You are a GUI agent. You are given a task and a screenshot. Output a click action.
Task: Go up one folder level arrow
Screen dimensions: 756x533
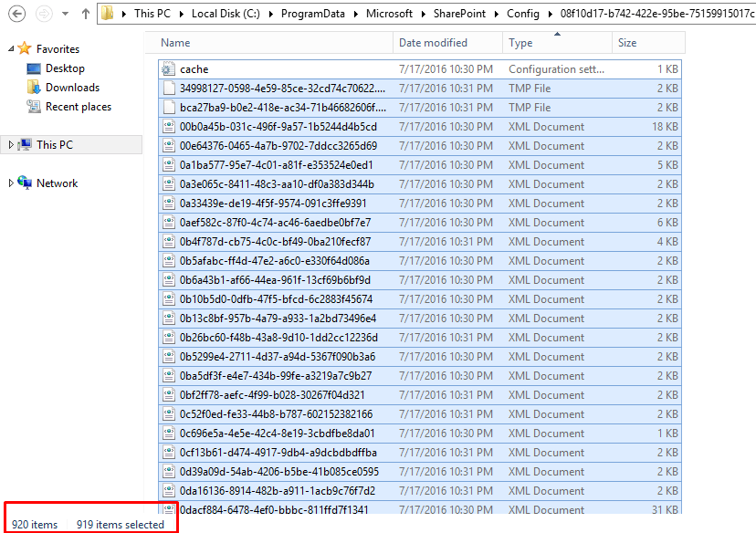[85, 14]
